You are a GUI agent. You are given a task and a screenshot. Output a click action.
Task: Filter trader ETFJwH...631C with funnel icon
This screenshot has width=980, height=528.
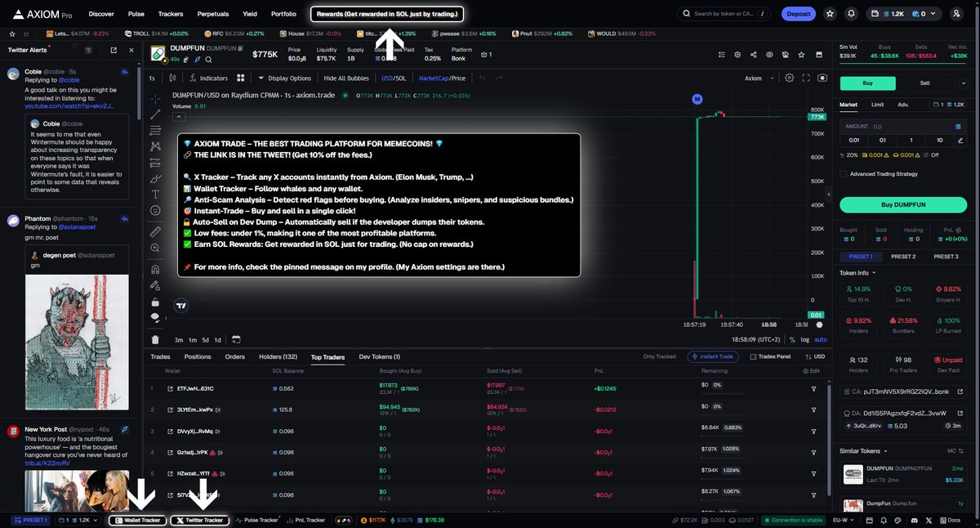pos(814,388)
